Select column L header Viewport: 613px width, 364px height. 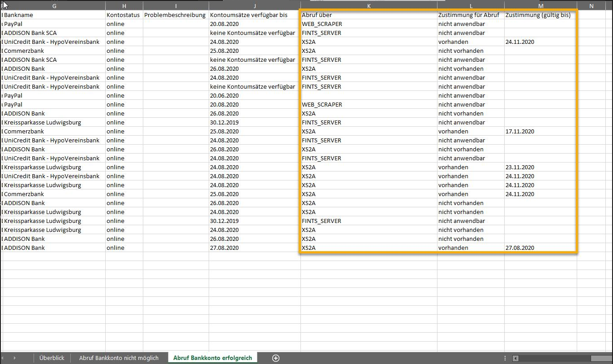tap(471, 6)
